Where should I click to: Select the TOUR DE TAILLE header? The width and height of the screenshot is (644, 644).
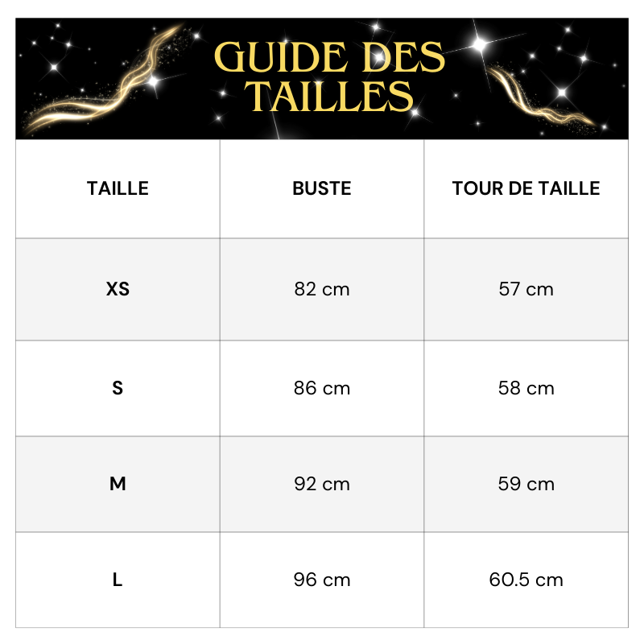526,188
